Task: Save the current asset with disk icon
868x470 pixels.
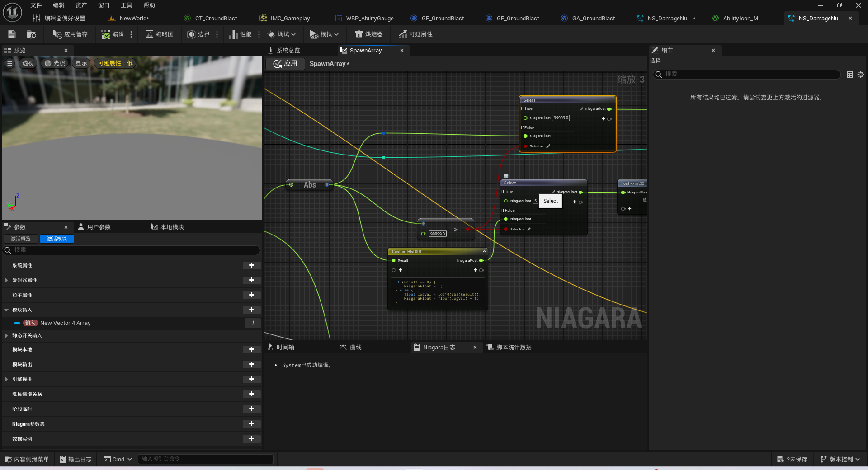Action: [12, 34]
